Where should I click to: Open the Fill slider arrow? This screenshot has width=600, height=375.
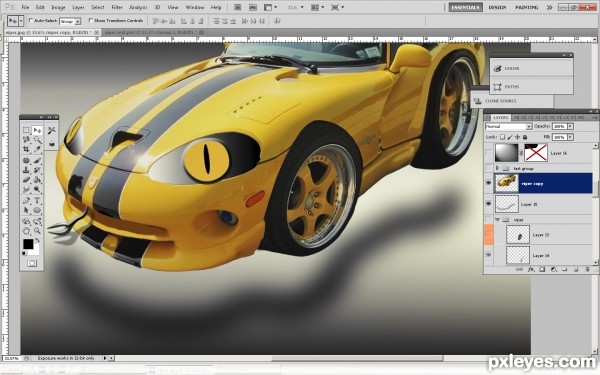(571, 137)
